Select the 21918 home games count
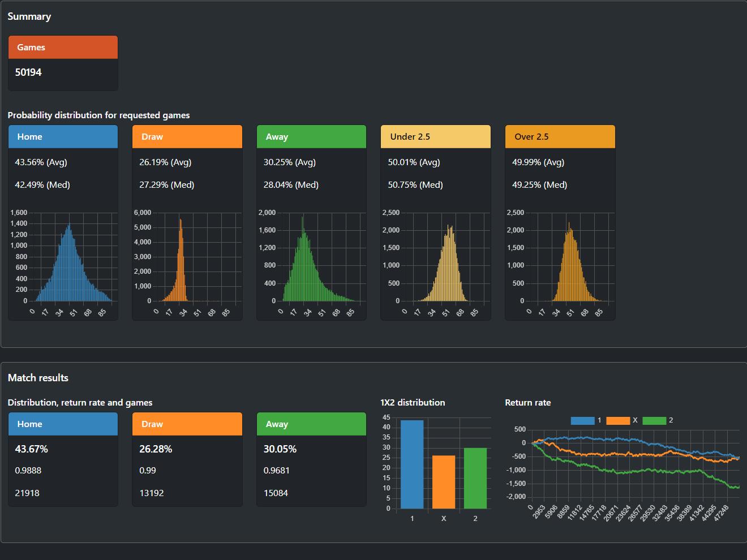Viewport: 747px width, 560px height. click(x=27, y=493)
